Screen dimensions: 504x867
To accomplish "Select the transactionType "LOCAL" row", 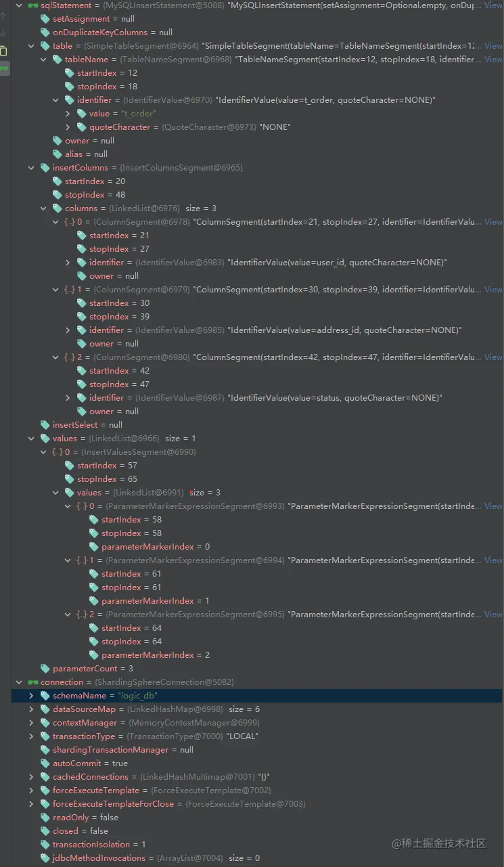I will [x=258, y=736].
